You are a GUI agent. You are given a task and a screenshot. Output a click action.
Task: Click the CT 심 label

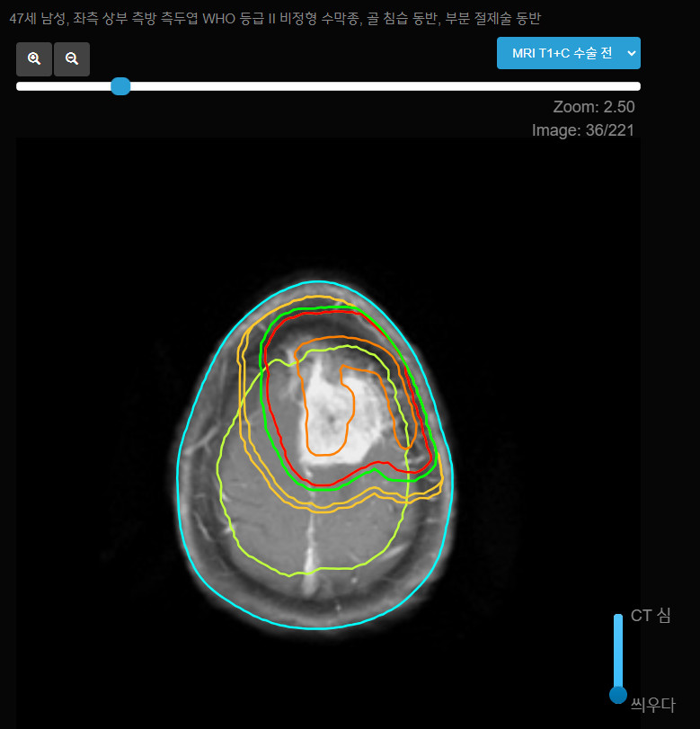[x=651, y=616]
